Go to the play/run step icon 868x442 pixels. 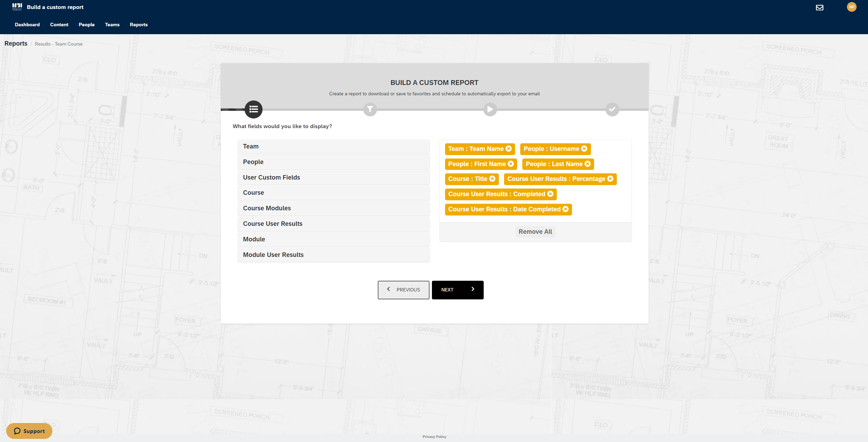[x=490, y=109]
